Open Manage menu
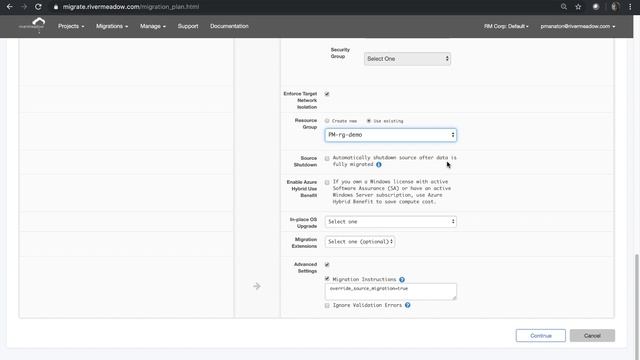This screenshot has height=360, width=640. (x=153, y=26)
